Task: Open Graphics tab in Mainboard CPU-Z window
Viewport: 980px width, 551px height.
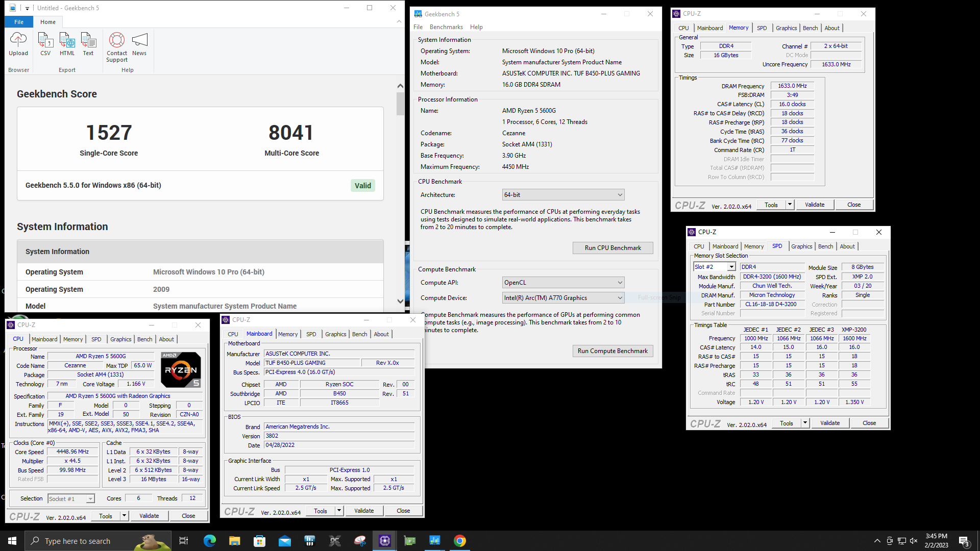Action: pos(335,334)
